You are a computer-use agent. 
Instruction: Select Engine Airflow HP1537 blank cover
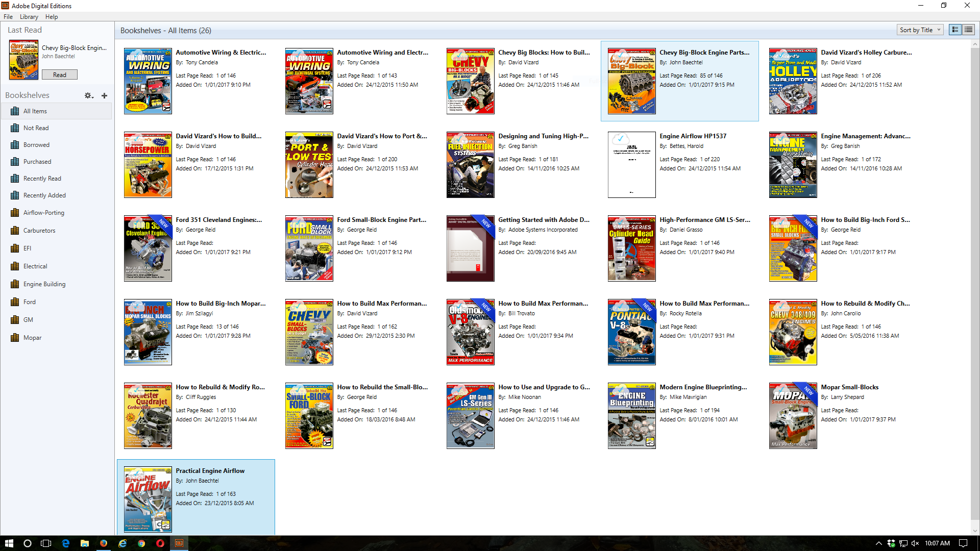[x=632, y=165]
